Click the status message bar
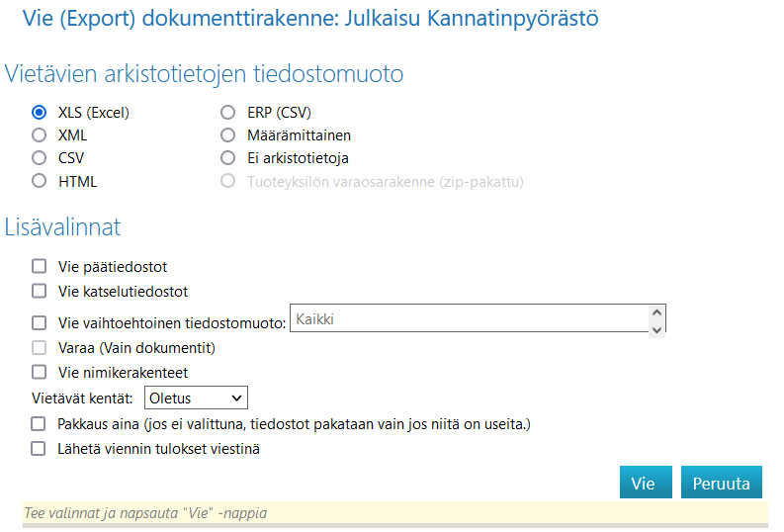 click(x=394, y=513)
